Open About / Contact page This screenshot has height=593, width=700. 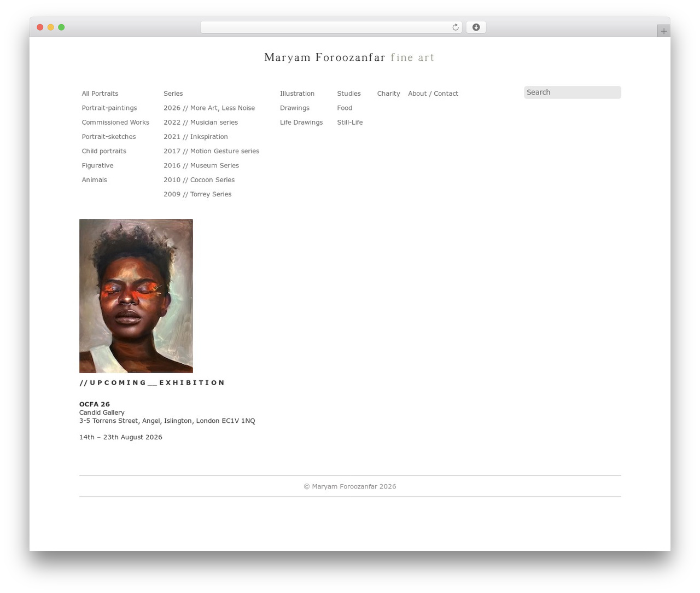tap(433, 94)
